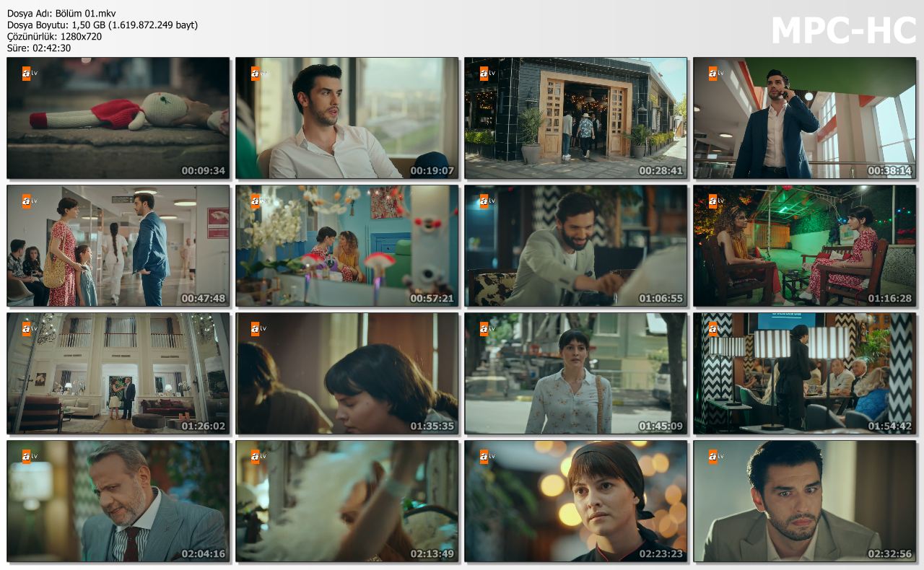924x570 pixels.
Task: Select the thumbnail at 01:45:09
Action: click(x=576, y=374)
